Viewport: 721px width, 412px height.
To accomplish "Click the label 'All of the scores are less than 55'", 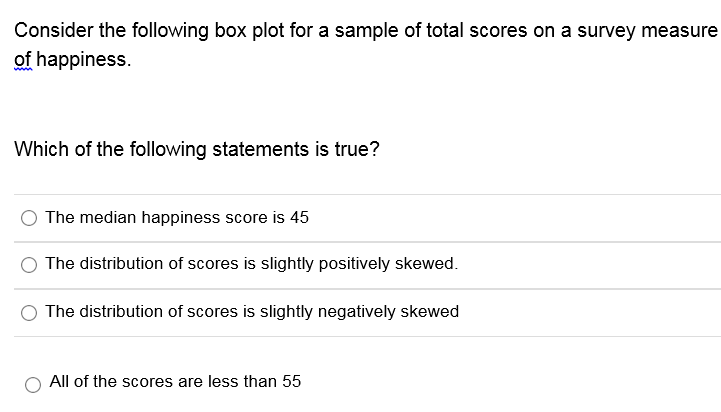I will tap(175, 382).
